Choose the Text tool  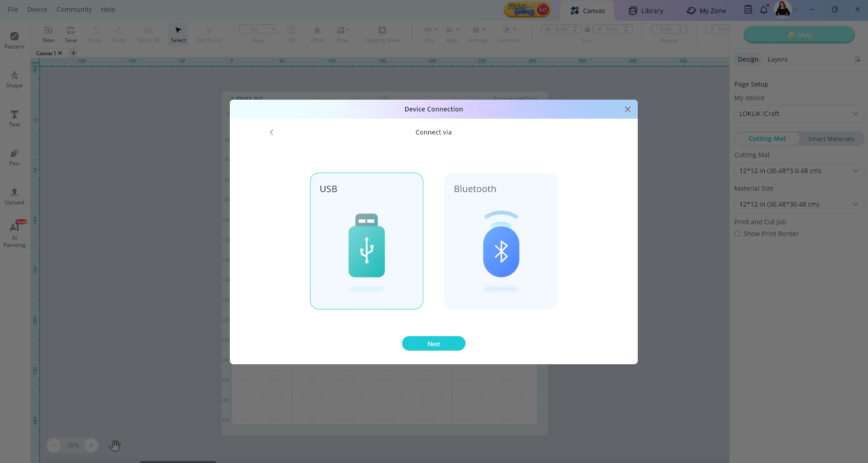pyautogui.click(x=15, y=118)
